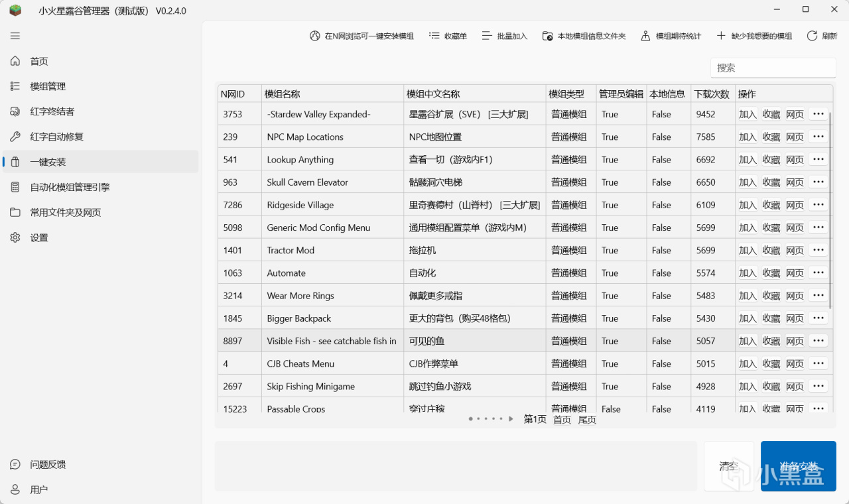Viewport: 849px width, 504px height.
Task: Open 网页 for Automate
Action: click(x=795, y=273)
